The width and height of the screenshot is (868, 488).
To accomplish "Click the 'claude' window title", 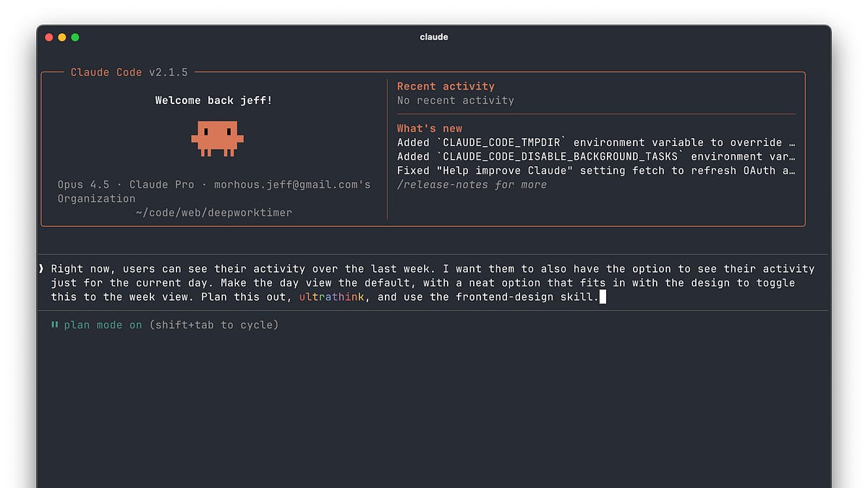I will (x=434, y=37).
